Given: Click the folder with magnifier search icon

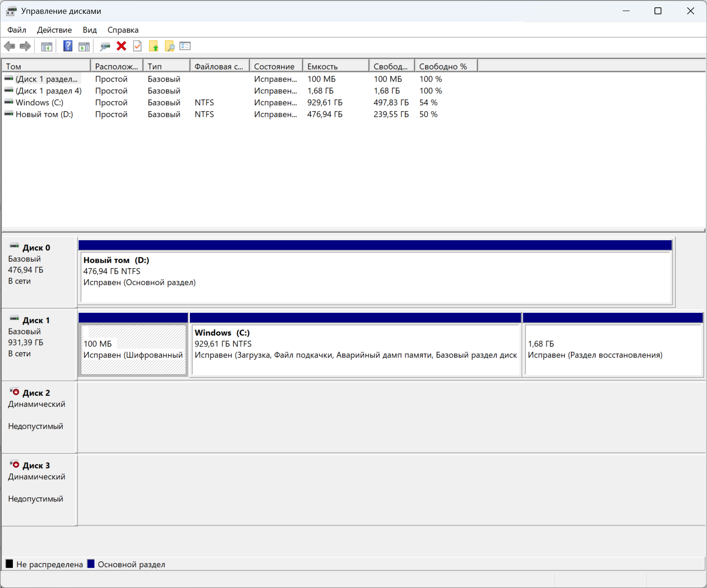Looking at the screenshot, I should click(169, 46).
